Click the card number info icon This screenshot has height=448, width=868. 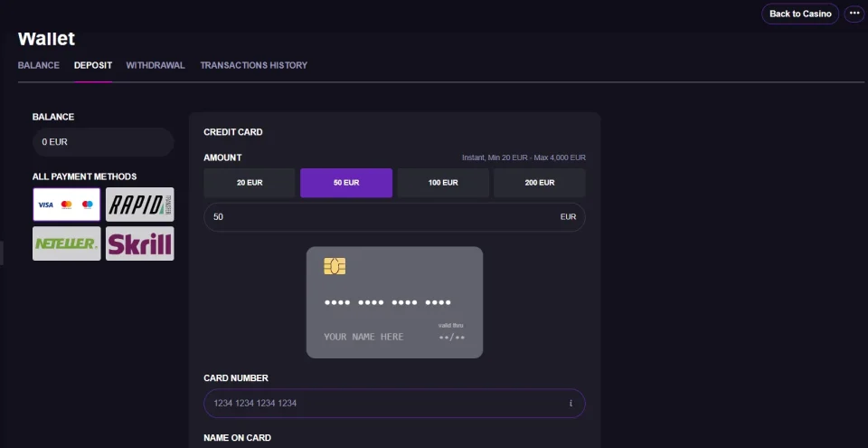pyautogui.click(x=571, y=403)
